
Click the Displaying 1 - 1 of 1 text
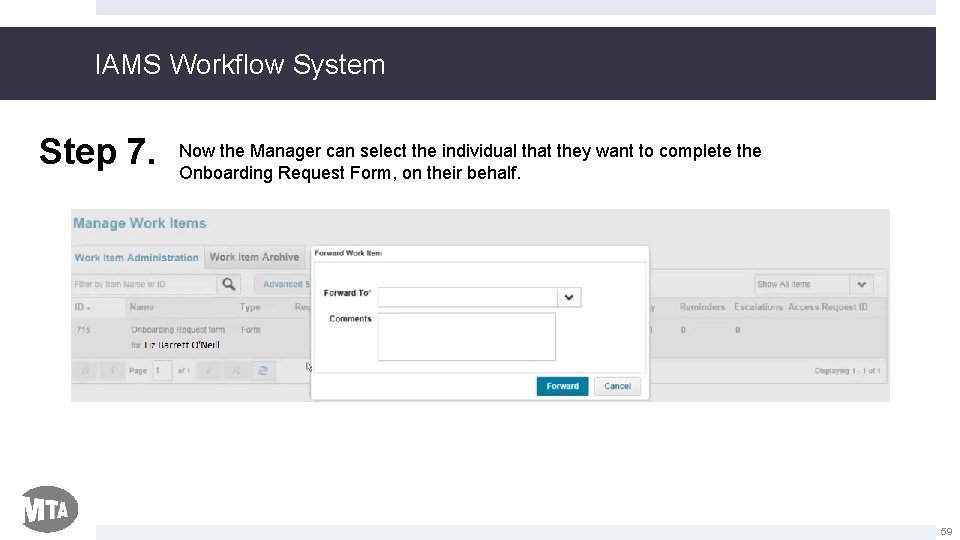847,370
